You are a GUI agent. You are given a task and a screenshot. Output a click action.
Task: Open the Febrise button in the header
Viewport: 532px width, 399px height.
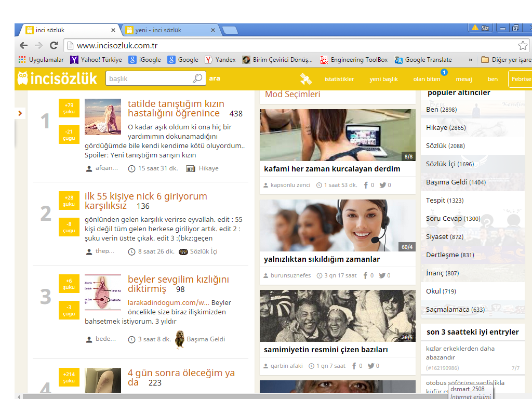[520, 79]
